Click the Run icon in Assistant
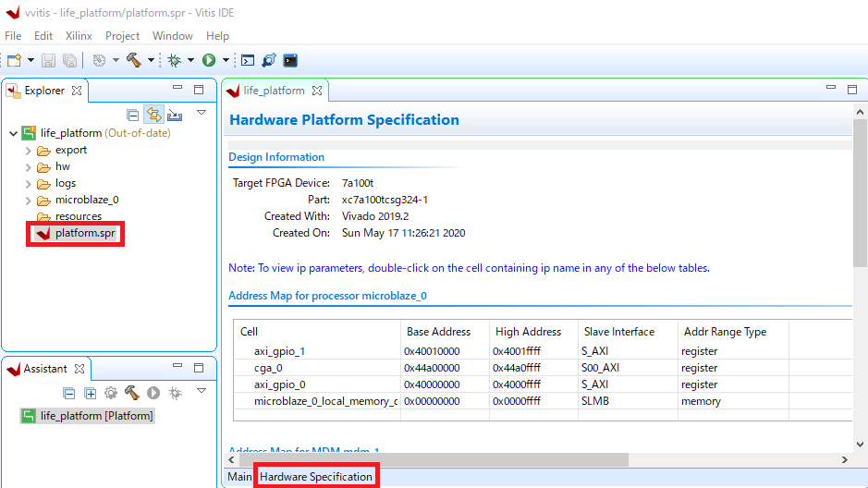Screen dimensions: 868x488 [153, 393]
